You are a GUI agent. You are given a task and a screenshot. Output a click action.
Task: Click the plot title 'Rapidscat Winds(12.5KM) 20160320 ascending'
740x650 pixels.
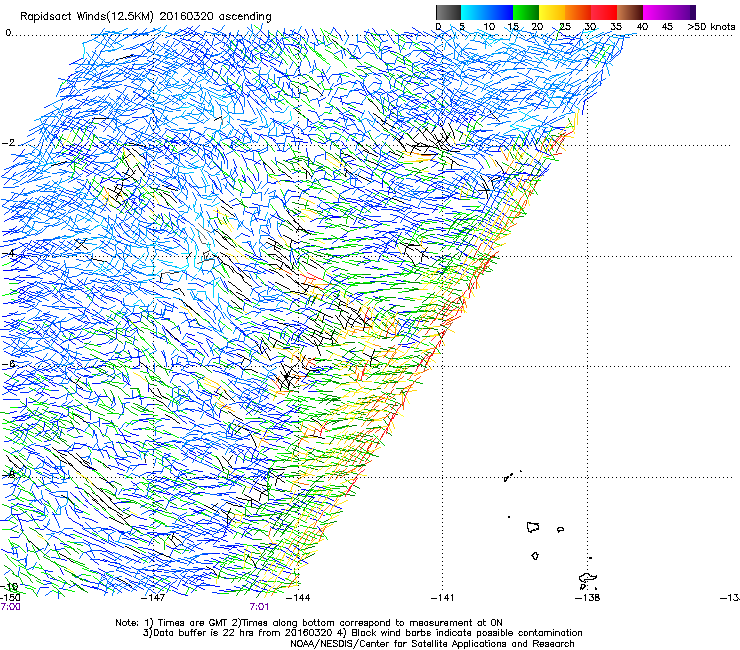(x=145, y=16)
